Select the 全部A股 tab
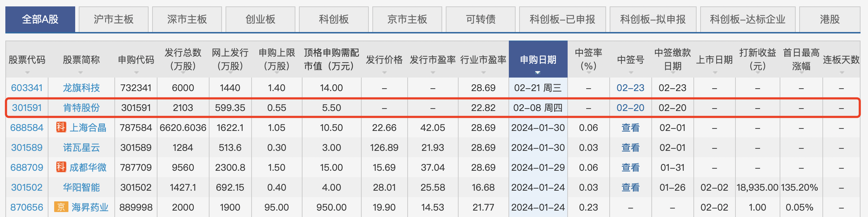 [x=40, y=19]
